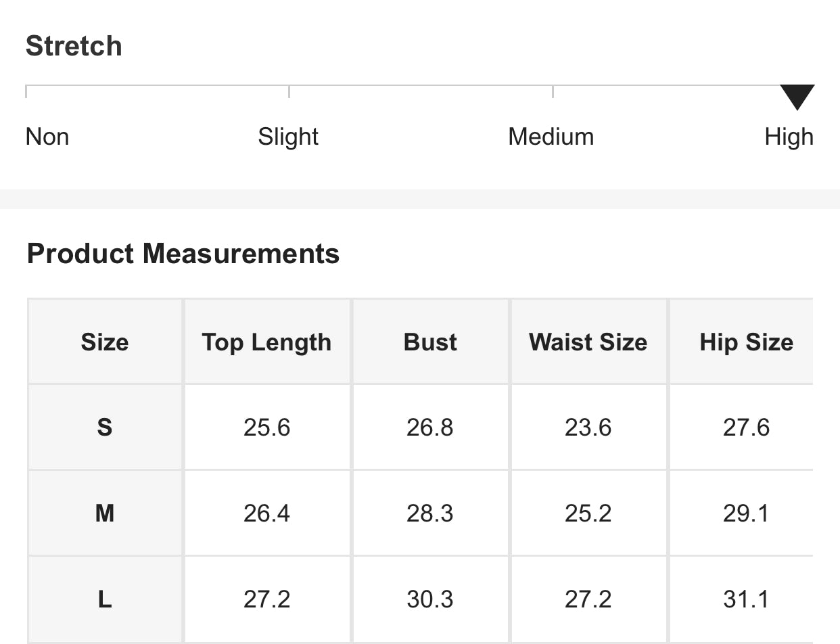The image size is (840, 644).
Task: Click the 25.2 waist value for M
Action: pyautogui.click(x=588, y=513)
